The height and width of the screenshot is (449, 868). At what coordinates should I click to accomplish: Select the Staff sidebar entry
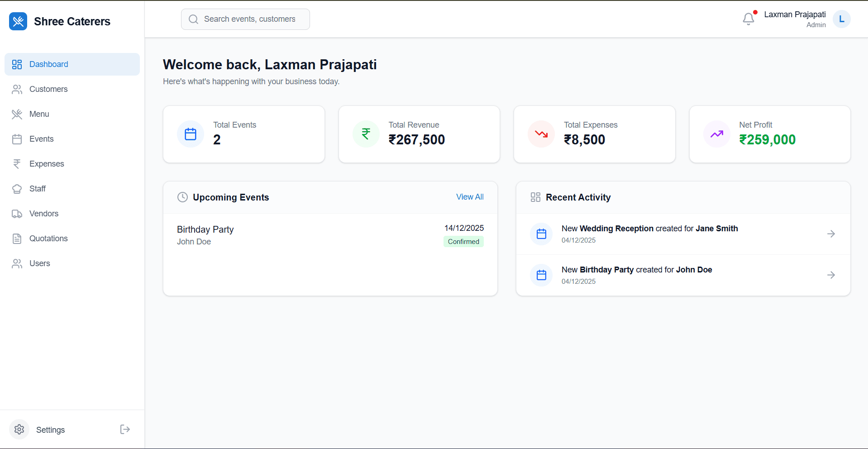[x=37, y=189]
